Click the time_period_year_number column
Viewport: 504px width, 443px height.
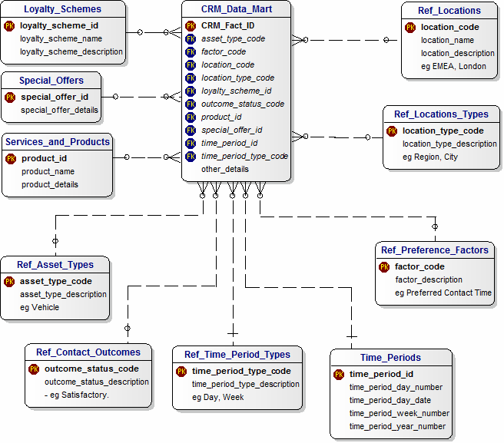click(x=398, y=427)
